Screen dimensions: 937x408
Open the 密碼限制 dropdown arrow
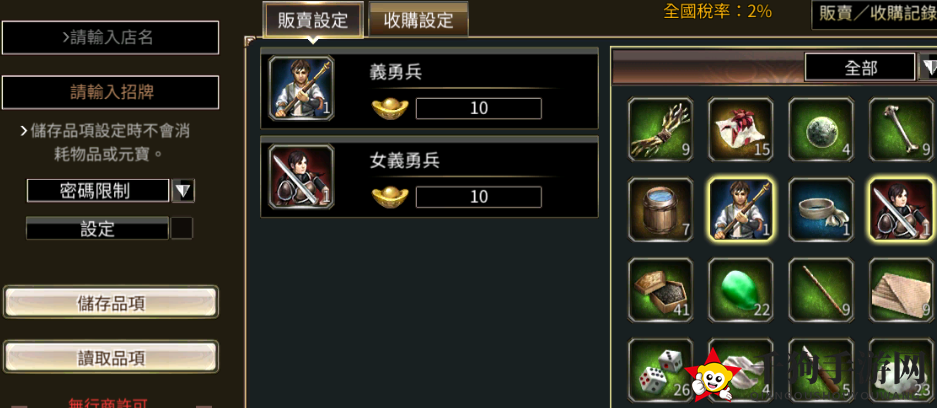[183, 191]
